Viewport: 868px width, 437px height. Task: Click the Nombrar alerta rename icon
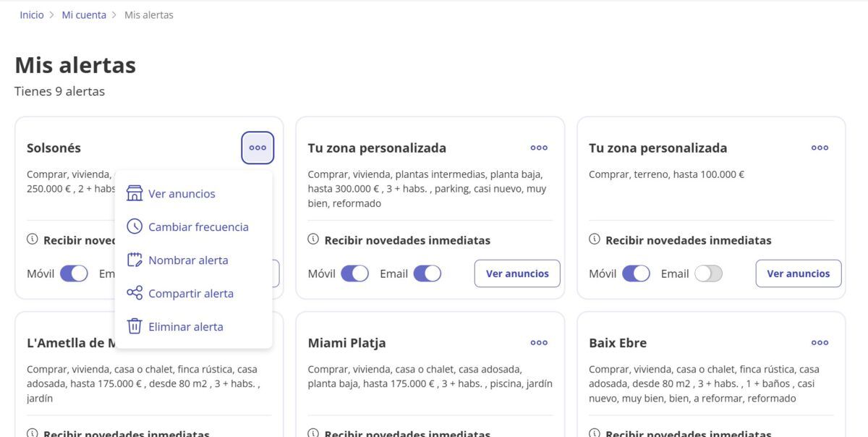[135, 259]
